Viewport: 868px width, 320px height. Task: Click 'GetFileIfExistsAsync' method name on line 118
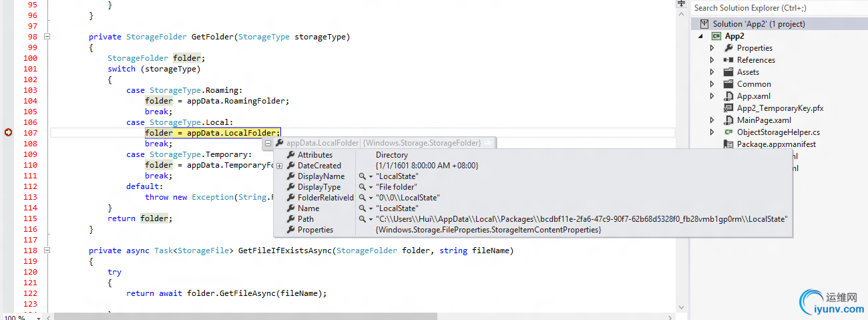[285, 251]
